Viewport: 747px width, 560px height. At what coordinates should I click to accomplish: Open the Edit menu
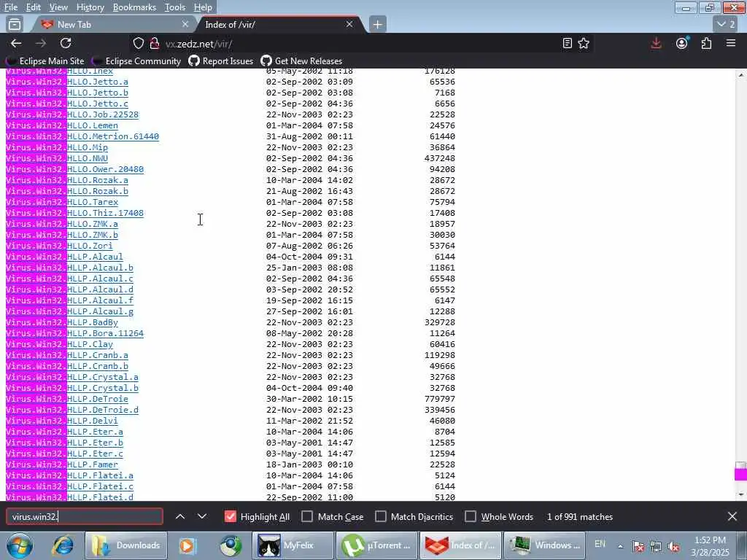pos(33,7)
